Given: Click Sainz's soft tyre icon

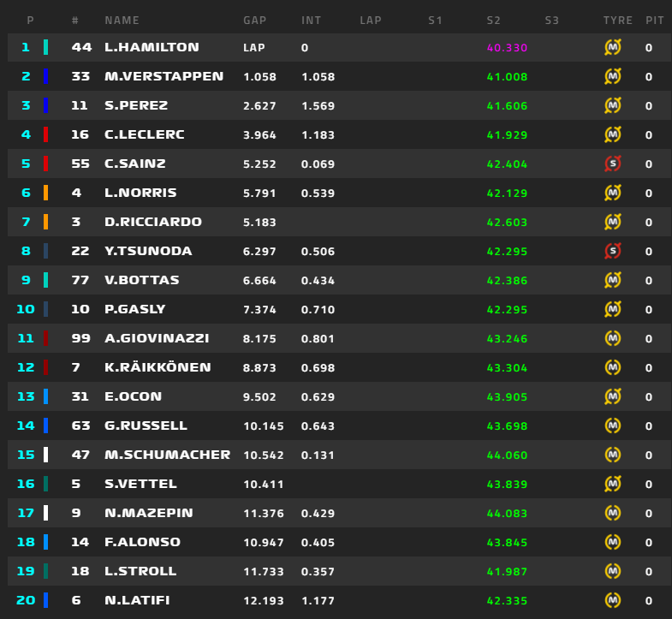Looking at the screenshot, I should (612, 164).
